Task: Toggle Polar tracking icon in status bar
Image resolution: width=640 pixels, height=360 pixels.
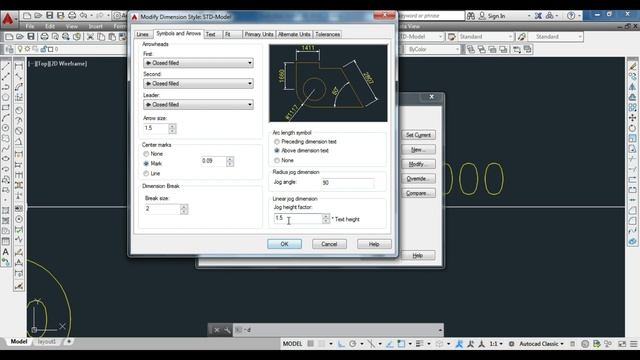Action: click(353, 344)
